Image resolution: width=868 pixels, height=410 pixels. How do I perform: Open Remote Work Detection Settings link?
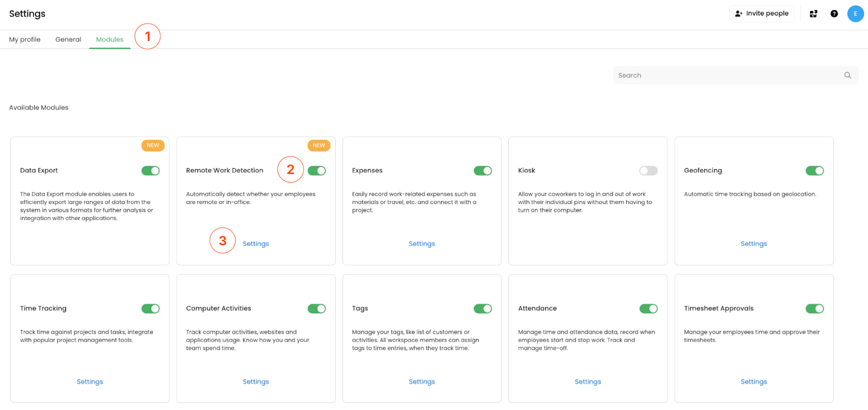256,243
